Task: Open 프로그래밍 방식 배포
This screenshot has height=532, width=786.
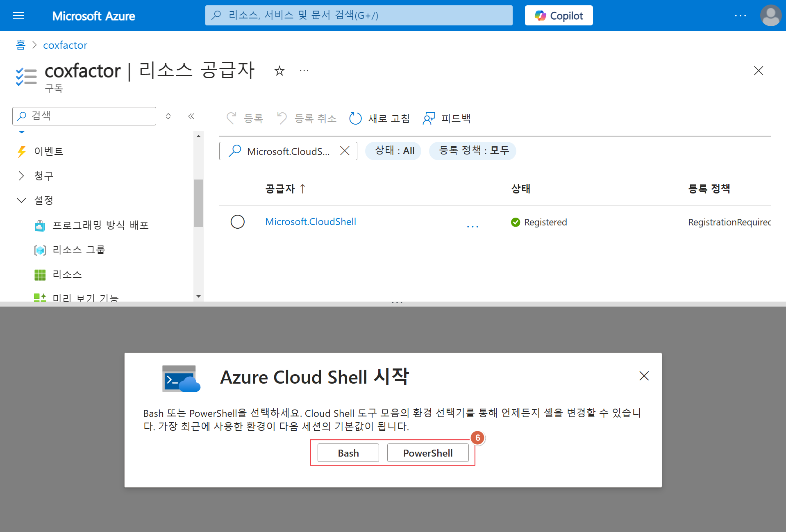Action: 100,225
